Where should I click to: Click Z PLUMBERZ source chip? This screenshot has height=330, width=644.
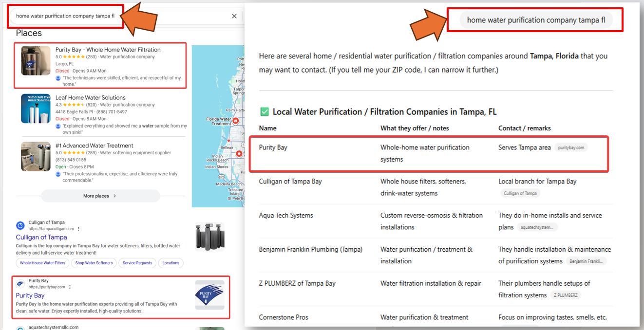coord(566,295)
